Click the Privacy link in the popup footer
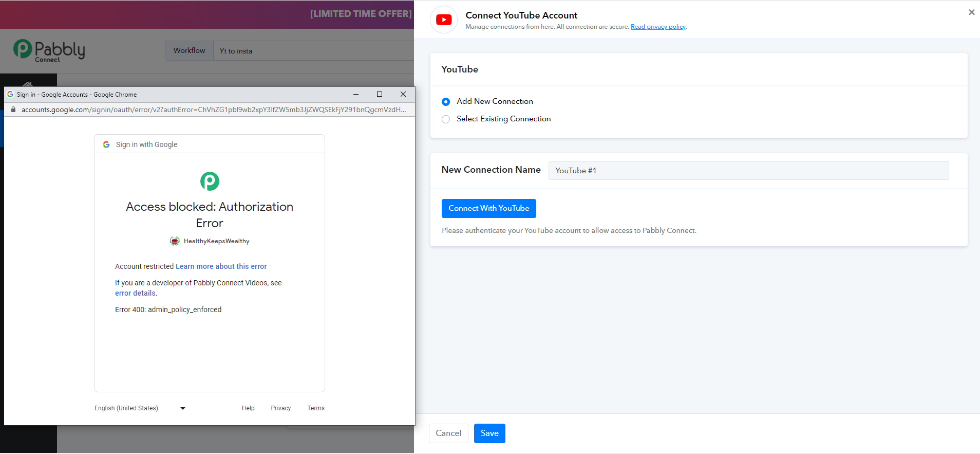The width and height of the screenshot is (980, 454). (281, 408)
